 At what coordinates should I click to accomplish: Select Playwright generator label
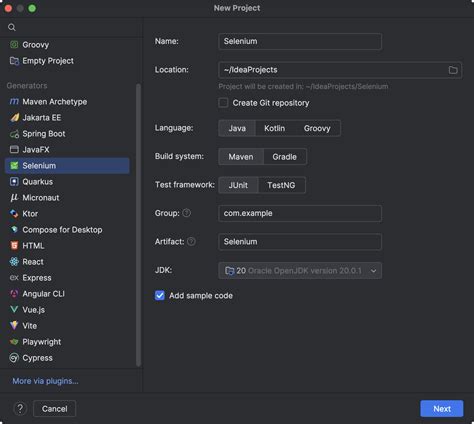pos(42,342)
